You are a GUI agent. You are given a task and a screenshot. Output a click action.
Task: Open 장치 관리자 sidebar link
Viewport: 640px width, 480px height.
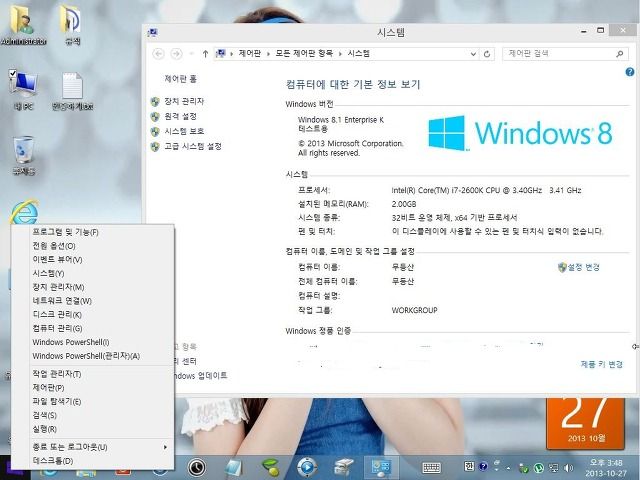coord(184,101)
